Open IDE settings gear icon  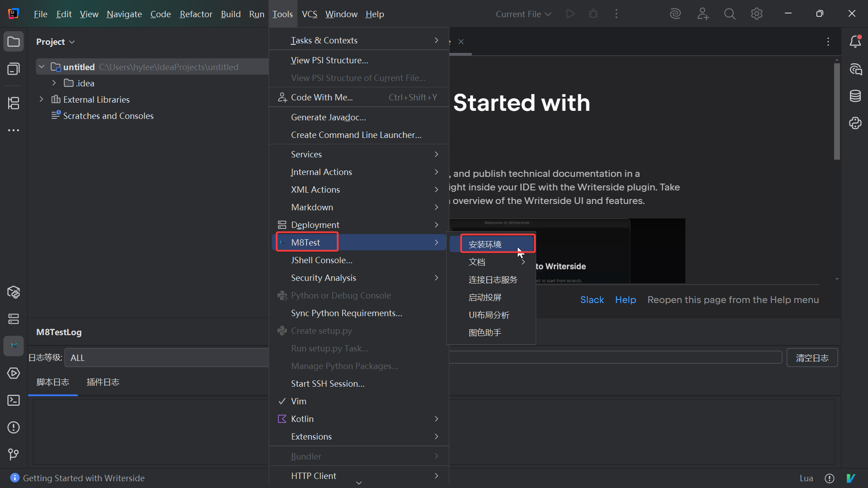tap(757, 14)
